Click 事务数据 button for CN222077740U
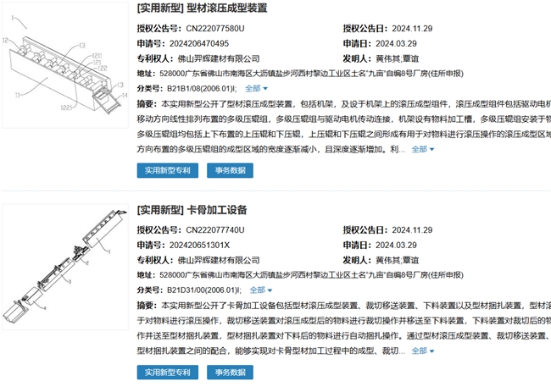The width and height of the screenshot is (551, 392). coord(231,373)
